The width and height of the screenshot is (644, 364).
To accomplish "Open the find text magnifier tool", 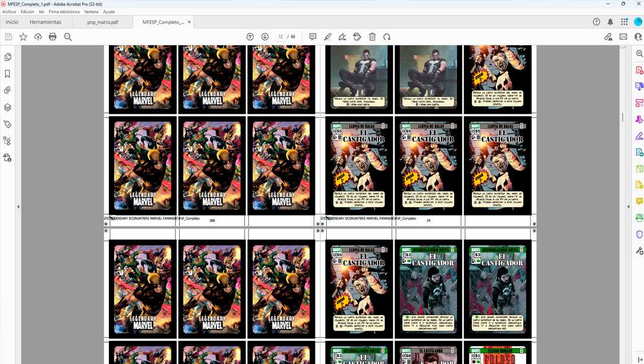I will tap(68, 37).
